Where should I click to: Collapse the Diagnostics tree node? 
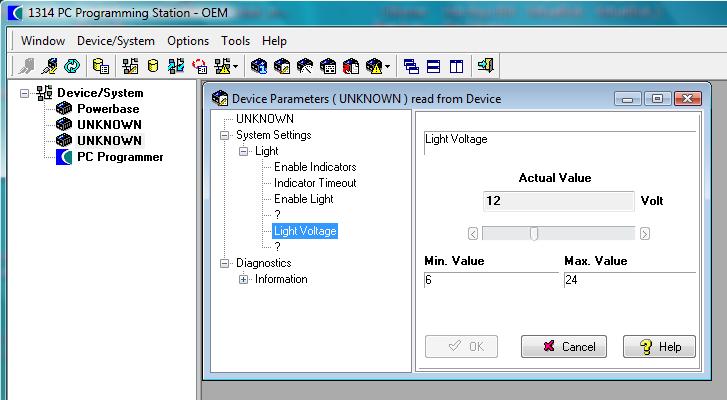pos(225,263)
